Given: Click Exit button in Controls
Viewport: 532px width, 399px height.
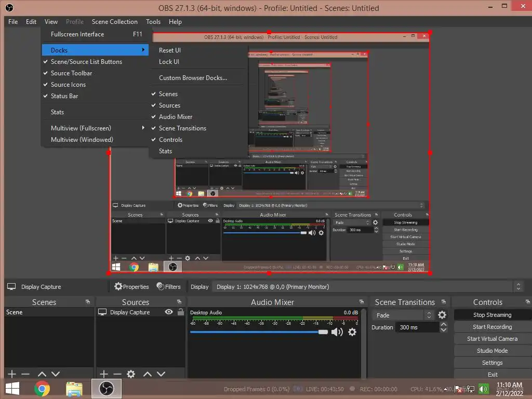Looking at the screenshot, I should (493, 375).
